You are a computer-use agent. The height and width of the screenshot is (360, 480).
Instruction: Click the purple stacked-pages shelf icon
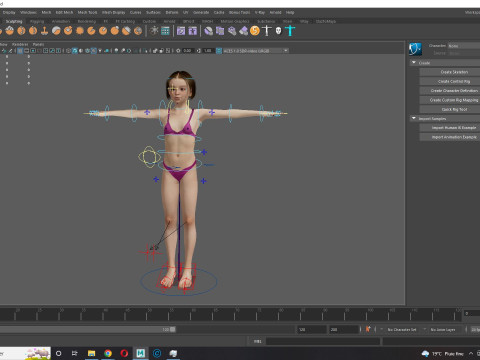click(x=220, y=31)
